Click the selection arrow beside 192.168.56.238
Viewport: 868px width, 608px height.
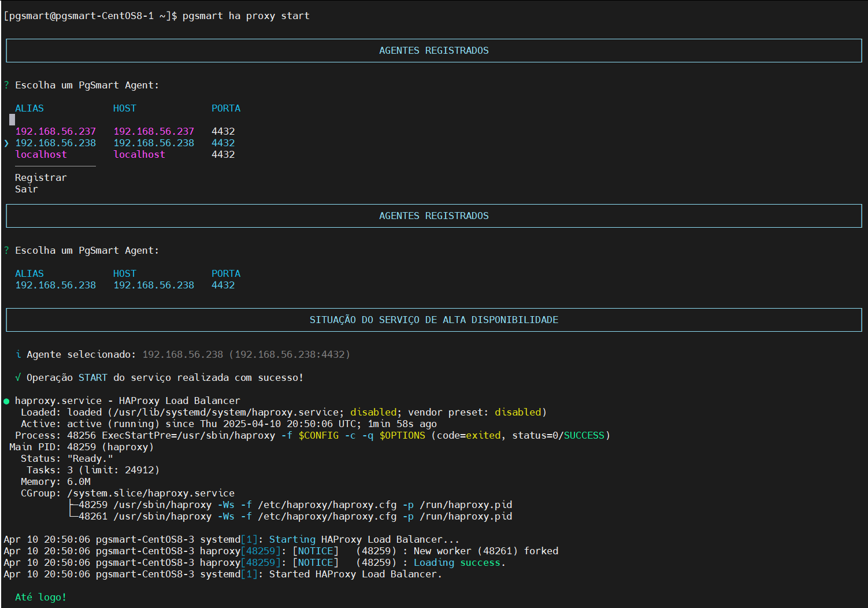click(x=6, y=143)
